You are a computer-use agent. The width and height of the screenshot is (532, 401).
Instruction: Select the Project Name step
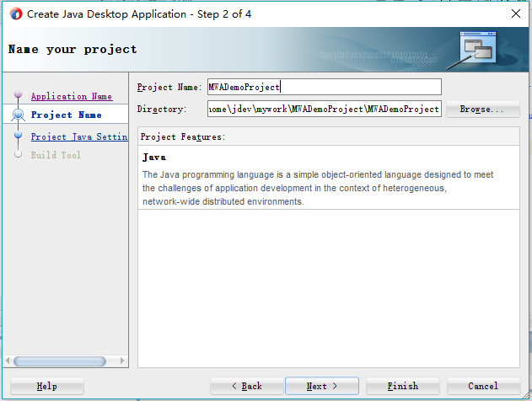coord(66,115)
